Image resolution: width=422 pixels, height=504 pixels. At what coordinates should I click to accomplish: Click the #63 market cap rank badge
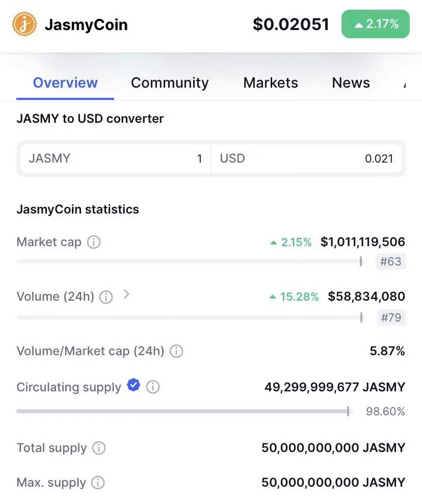coord(390,261)
